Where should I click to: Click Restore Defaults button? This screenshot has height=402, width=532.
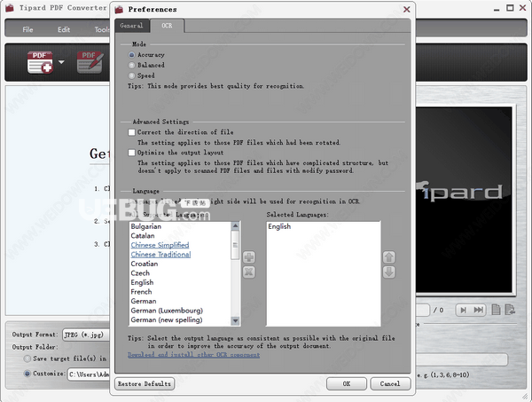tap(145, 383)
